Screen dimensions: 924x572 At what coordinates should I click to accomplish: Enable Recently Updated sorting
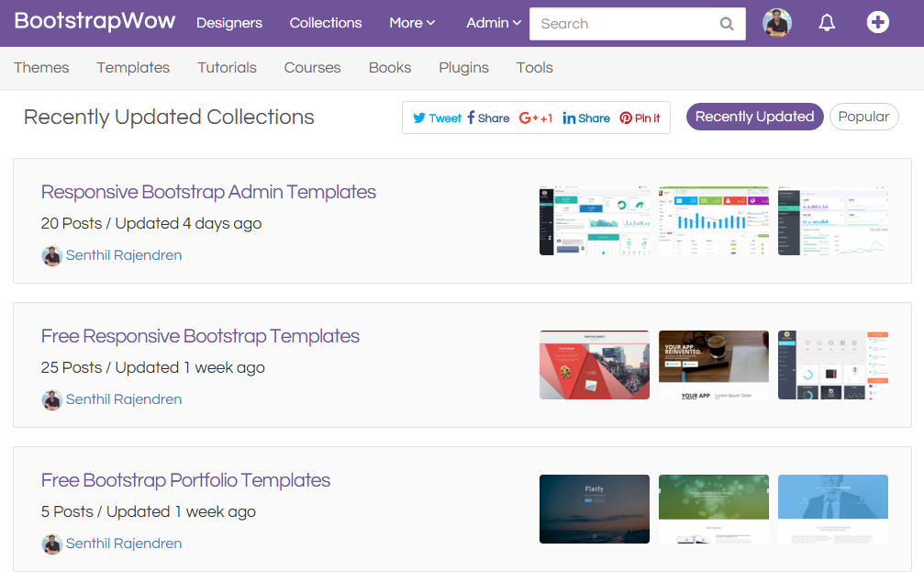(x=754, y=117)
